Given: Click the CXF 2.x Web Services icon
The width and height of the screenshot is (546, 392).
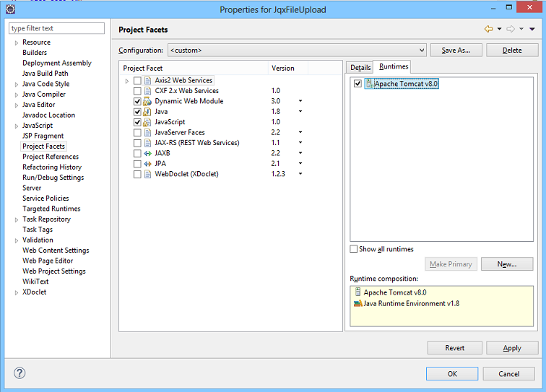Looking at the screenshot, I should [x=147, y=91].
